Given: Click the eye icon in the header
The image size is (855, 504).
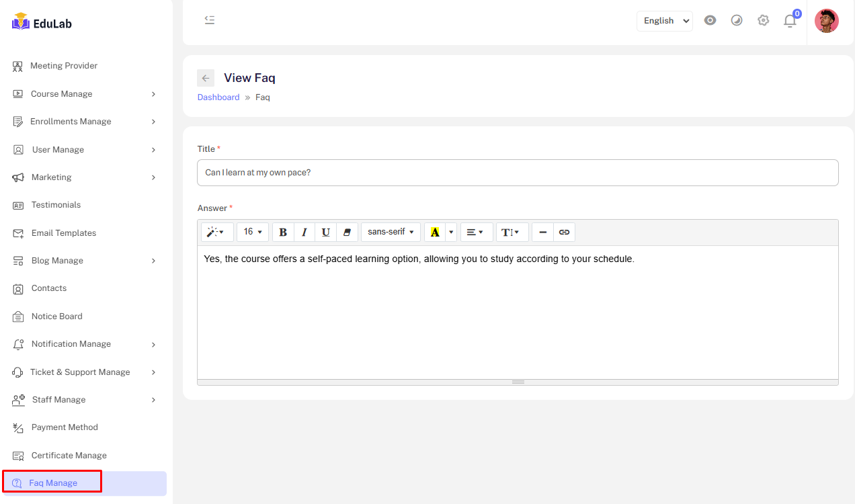Looking at the screenshot, I should pyautogui.click(x=710, y=21).
